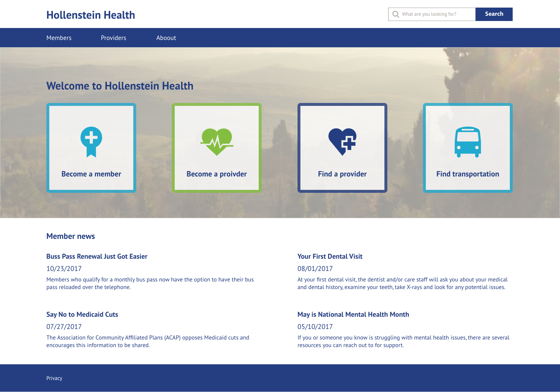Select the Become a member label
The image size is (560, 392).
[x=91, y=174]
